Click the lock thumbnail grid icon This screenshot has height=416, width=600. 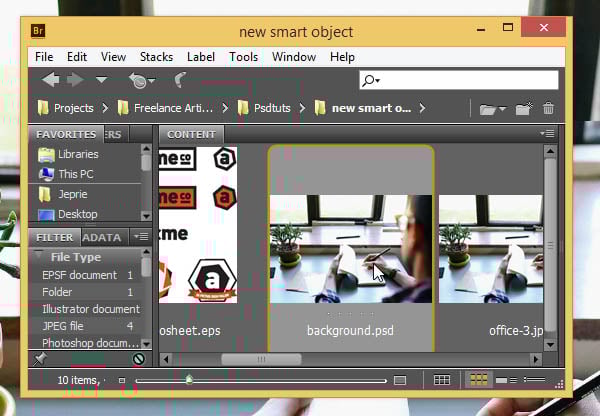click(442, 380)
